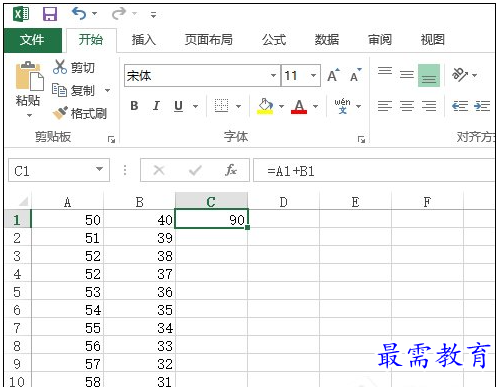The image size is (499, 387).
Task: Undo the last action
Action: point(79,14)
